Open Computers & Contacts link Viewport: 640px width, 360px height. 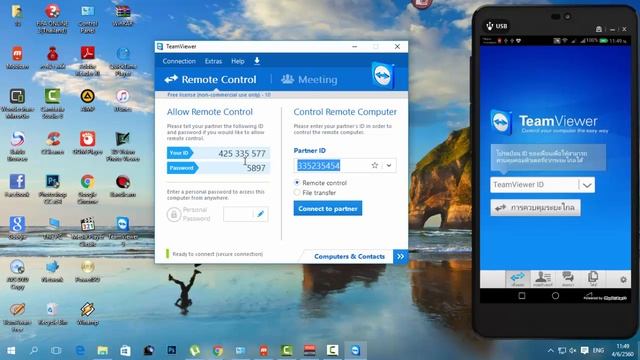coord(349,256)
